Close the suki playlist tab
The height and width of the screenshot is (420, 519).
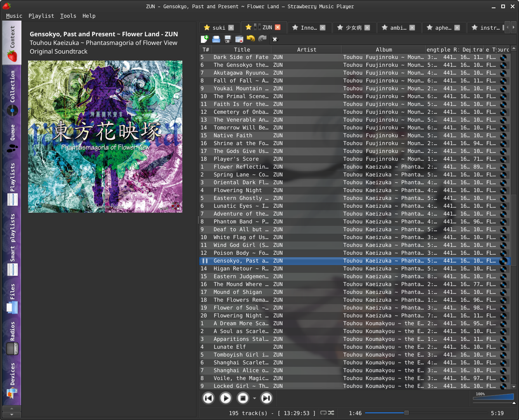tap(231, 28)
